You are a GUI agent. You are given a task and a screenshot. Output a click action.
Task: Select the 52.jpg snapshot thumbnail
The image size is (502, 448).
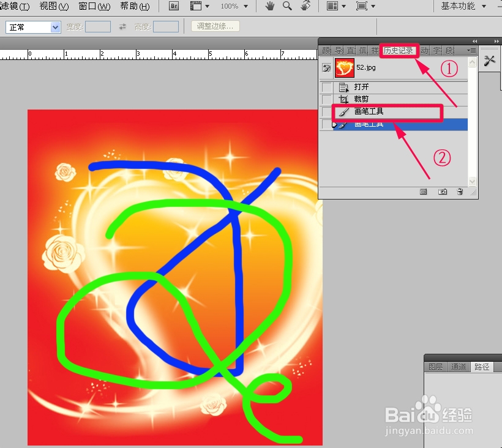pos(345,68)
